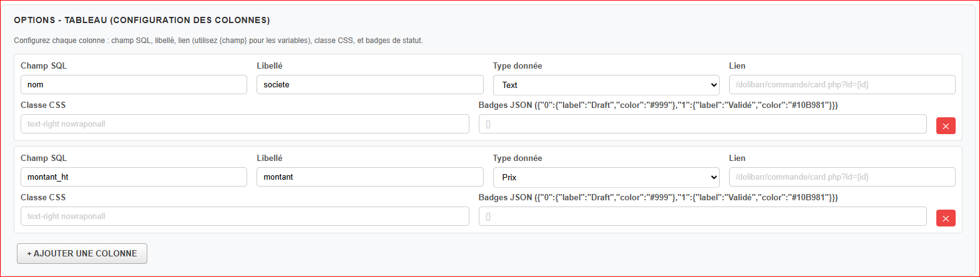980x277 pixels.
Task: Focus the Champ SQL field containing "nom"
Action: coord(134,85)
